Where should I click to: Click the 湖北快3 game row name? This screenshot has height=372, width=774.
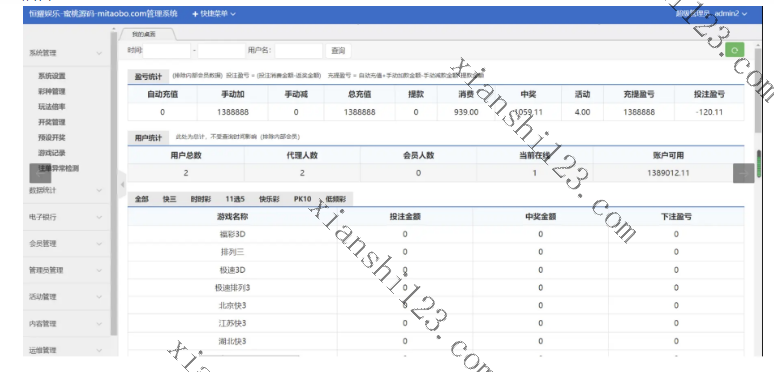[x=232, y=341]
